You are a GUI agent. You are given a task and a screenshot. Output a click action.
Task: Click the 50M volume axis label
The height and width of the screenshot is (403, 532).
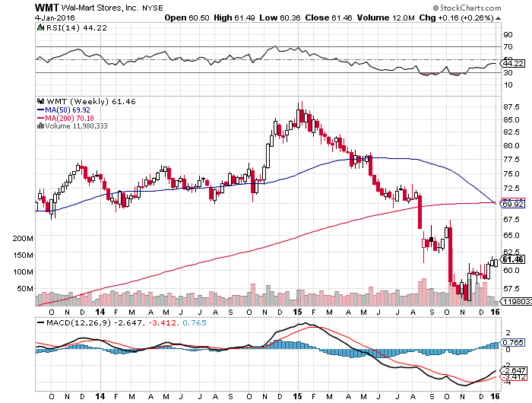point(25,289)
